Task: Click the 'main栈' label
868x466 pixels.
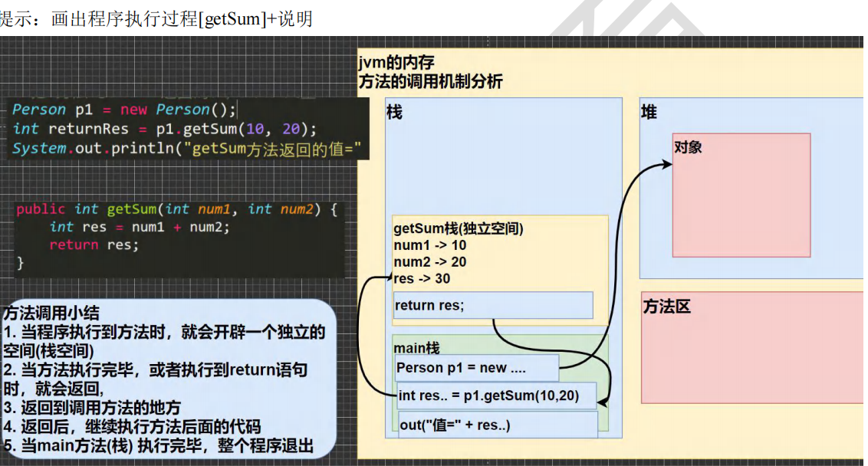Action: [x=416, y=348]
